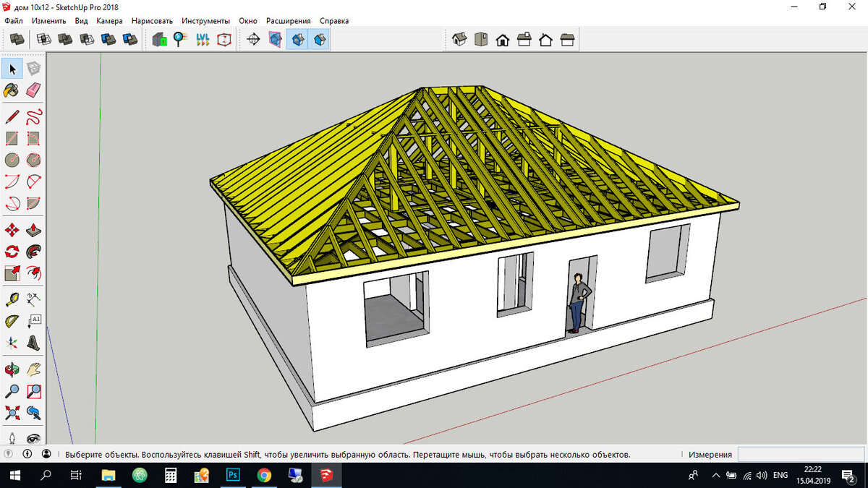The width and height of the screenshot is (868, 488).
Task: Select the Offset tool
Action: 33,273
